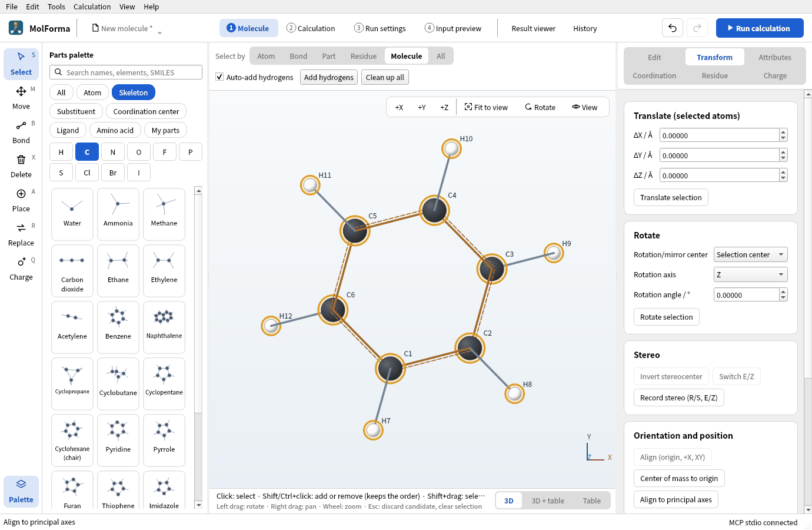
Task: Go to the Run settings step
Action: [380, 28]
